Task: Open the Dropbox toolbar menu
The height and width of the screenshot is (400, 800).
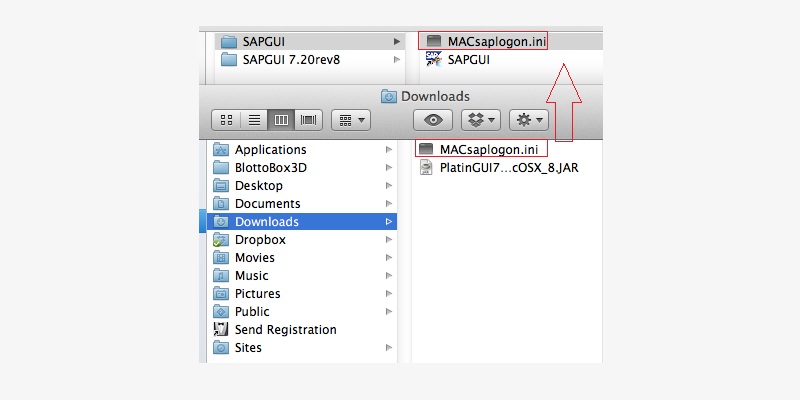Action: 481,120
